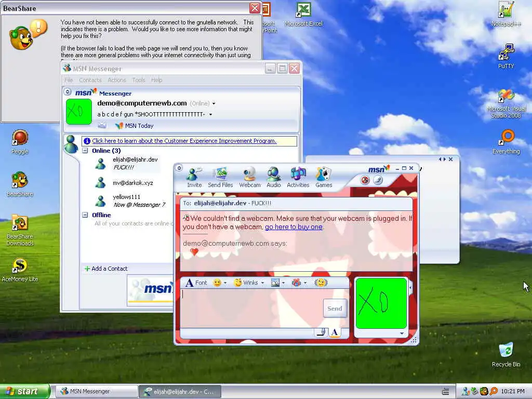
Task: Select contact yellows111 in list
Action: [x=130, y=201]
